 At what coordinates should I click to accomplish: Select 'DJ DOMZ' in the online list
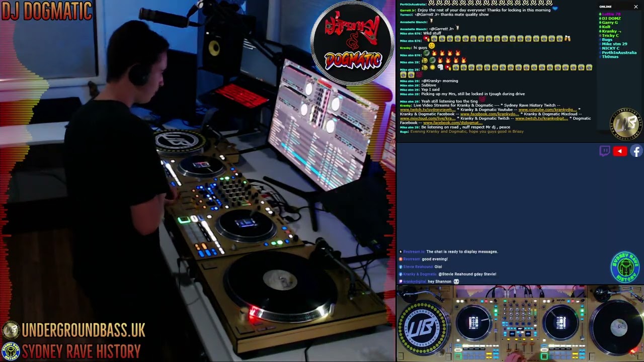[x=611, y=18]
